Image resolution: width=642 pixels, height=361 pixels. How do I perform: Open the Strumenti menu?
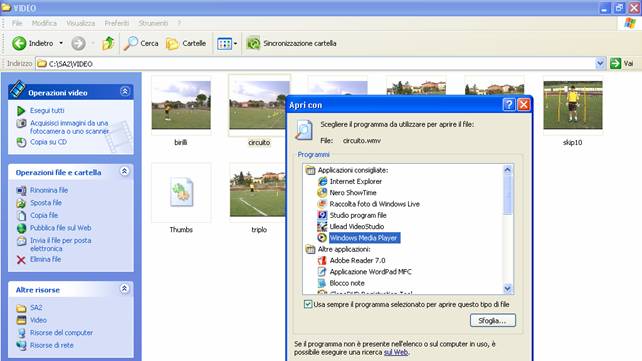pos(153,23)
